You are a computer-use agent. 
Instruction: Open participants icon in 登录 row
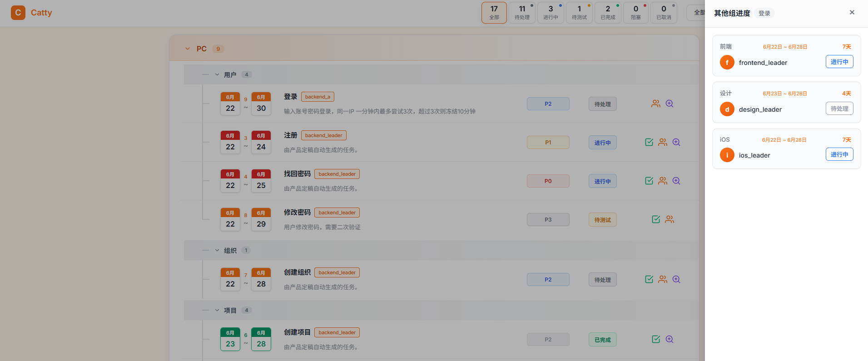pyautogui.click(x=656, y=104)
